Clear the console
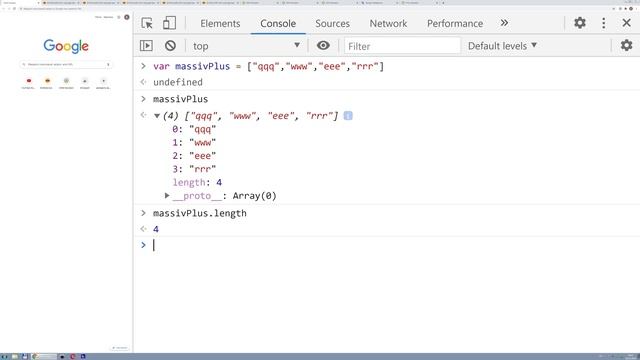Screen dimensions: 640x360 coord(170,46)
